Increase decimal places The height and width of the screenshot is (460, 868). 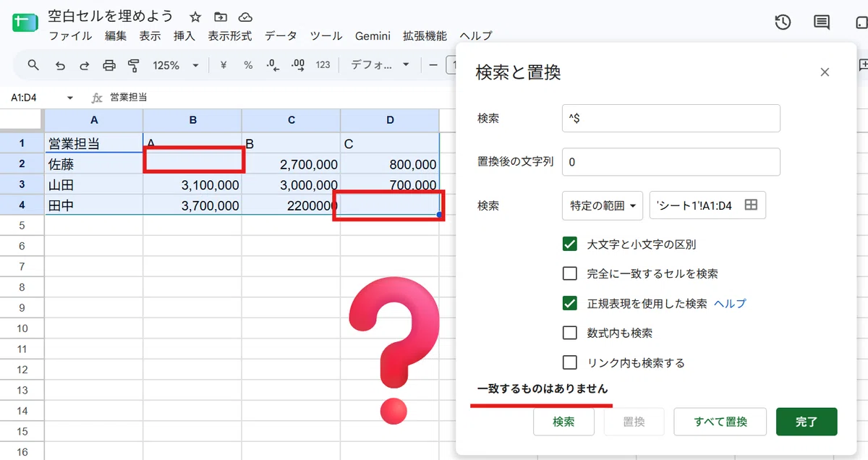297,65
